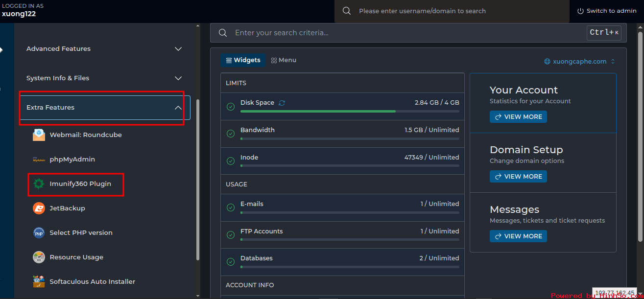Click the phpMyAdmin icon
This screenshot has height=299, width=644.
coord(39,160)
